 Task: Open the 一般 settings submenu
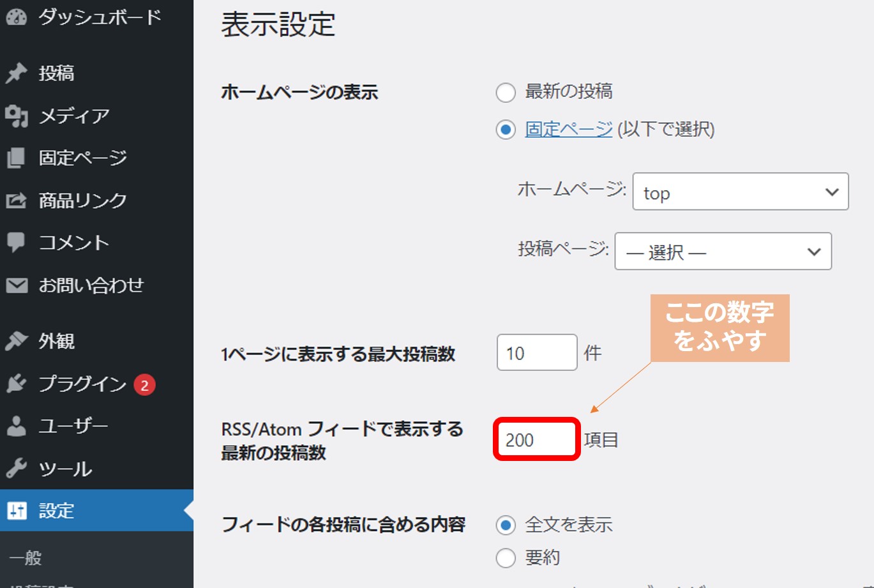pyautogui.click(x=26, y=558)
